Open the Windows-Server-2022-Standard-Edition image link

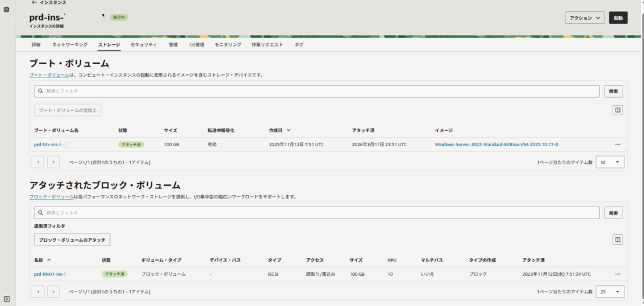(496, 144)
